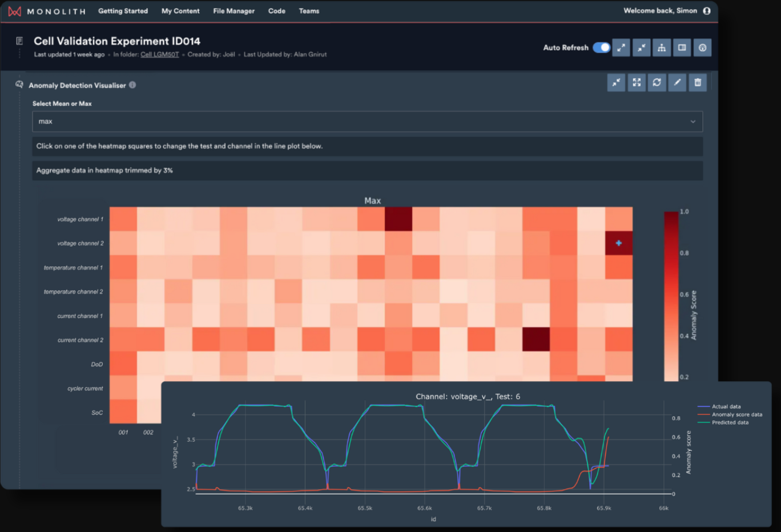
Task: Open the Select Mean or Max dropdown
Action: point(367,122)
